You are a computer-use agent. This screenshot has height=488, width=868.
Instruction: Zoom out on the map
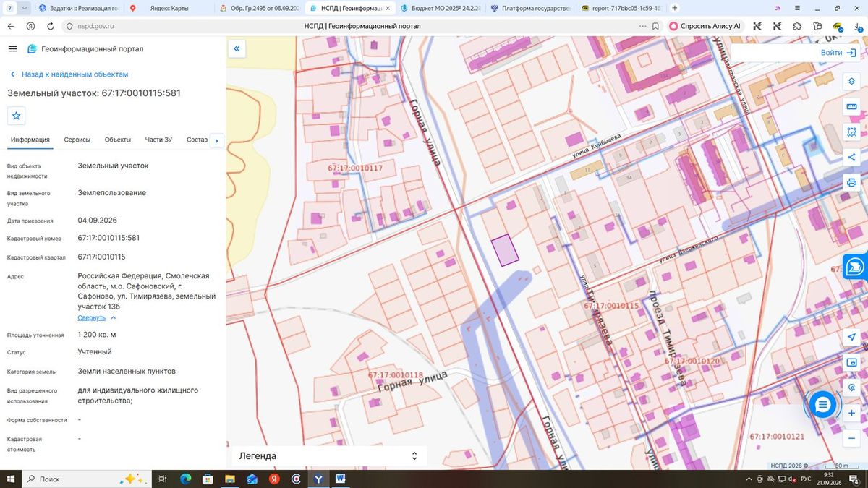pos(851,438)
